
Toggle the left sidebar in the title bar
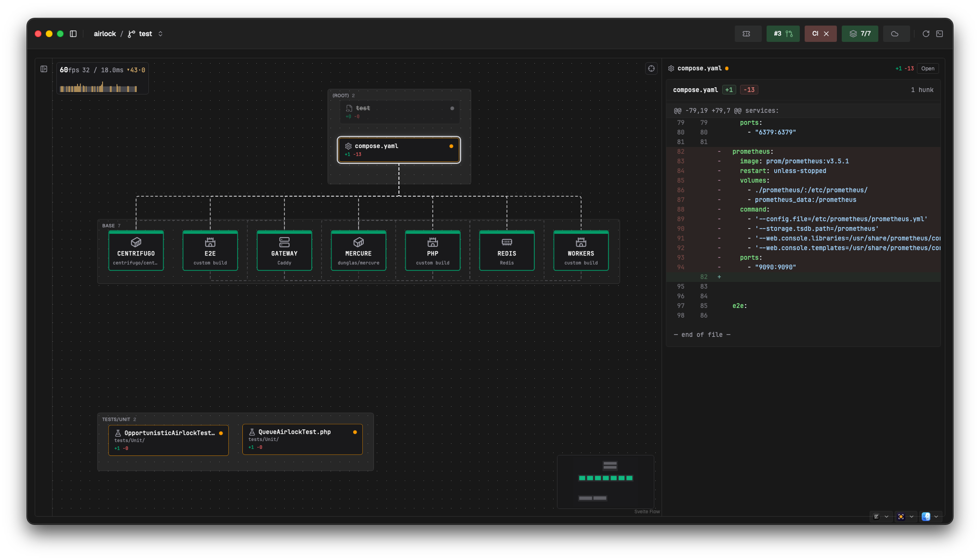[x=73, y=34]
